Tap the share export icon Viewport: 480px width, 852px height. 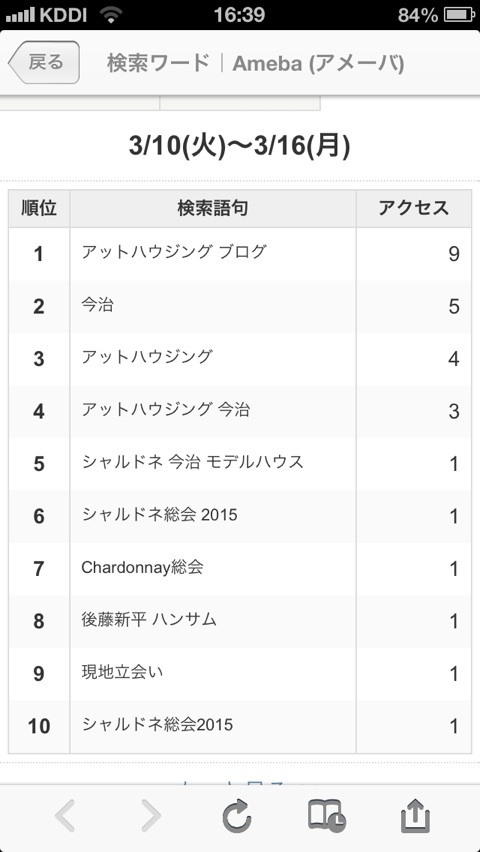tap(415, 816)
